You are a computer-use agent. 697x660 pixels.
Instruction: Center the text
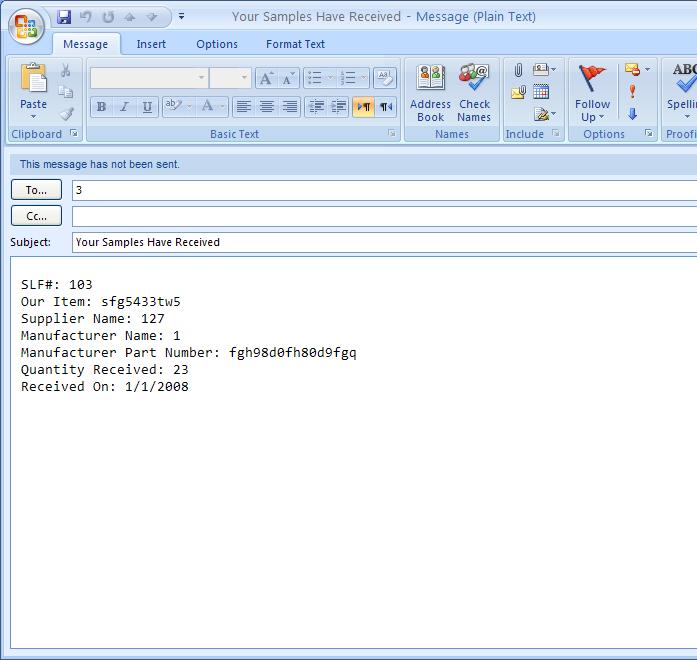[x=267, y=107]
